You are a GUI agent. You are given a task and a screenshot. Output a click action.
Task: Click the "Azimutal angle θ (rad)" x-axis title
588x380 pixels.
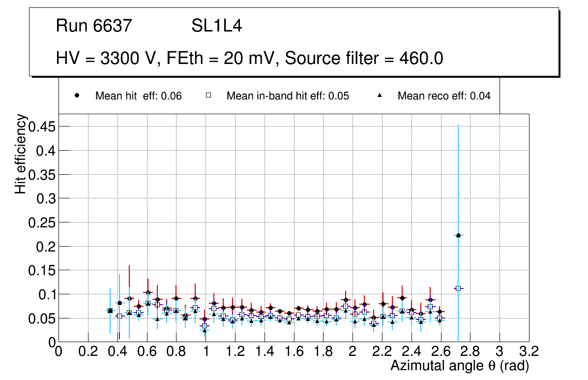[x=459, y=366]
